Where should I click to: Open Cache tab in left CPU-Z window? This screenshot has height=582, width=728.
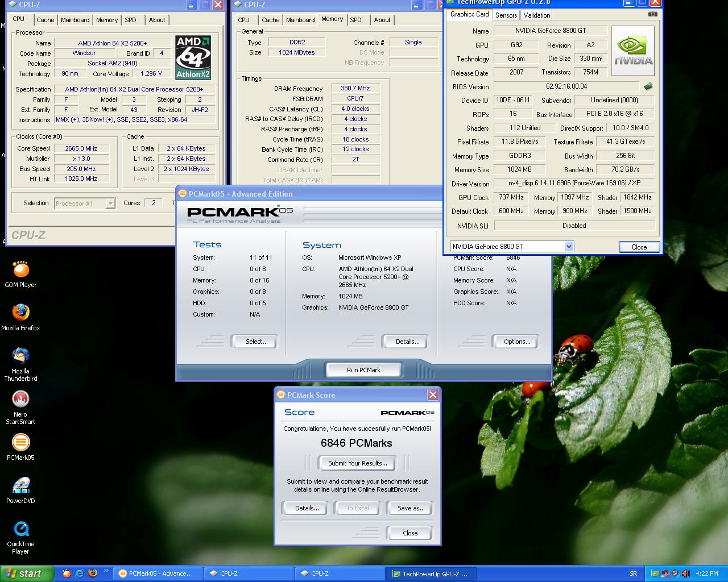(45, 20)
